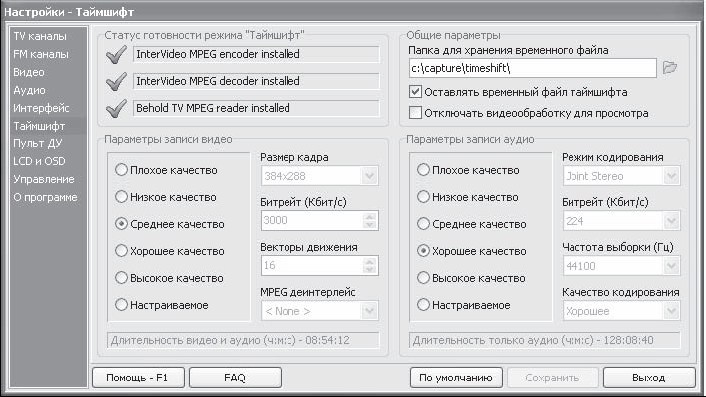
Task: Click the По умолчанию button
Action: point(456,378)
